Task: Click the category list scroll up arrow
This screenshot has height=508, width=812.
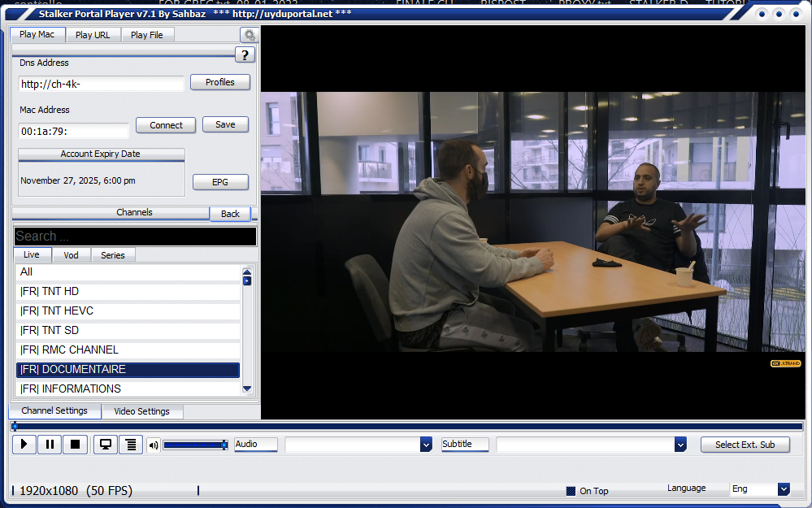Action: coord(247,271)
